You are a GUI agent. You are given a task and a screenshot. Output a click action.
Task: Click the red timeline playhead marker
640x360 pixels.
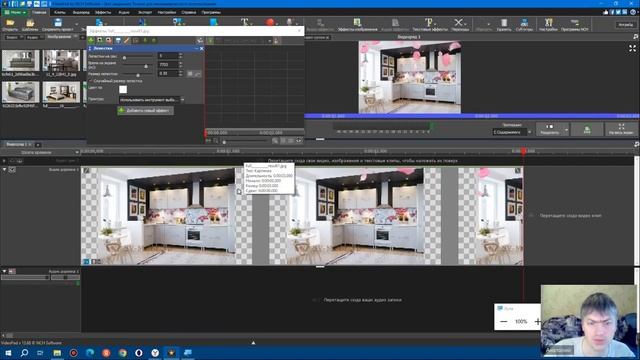point(524,151)
